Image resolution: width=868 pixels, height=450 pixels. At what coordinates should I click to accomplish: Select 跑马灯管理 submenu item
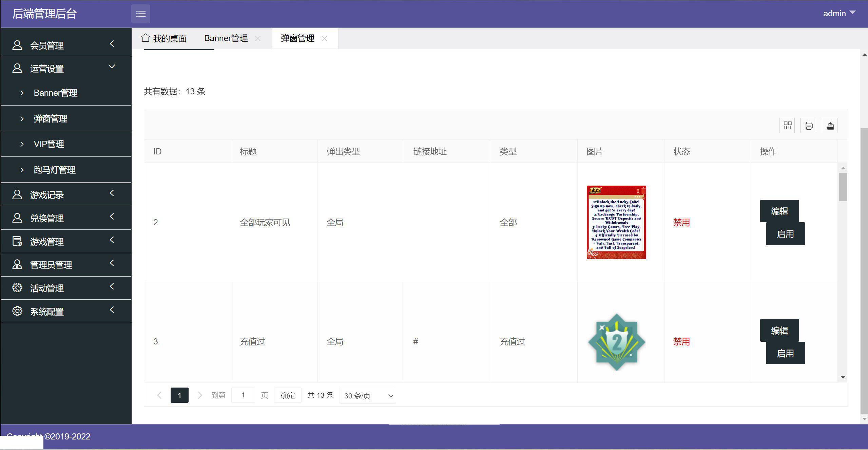pyautogui.click(x=54, y=170)
